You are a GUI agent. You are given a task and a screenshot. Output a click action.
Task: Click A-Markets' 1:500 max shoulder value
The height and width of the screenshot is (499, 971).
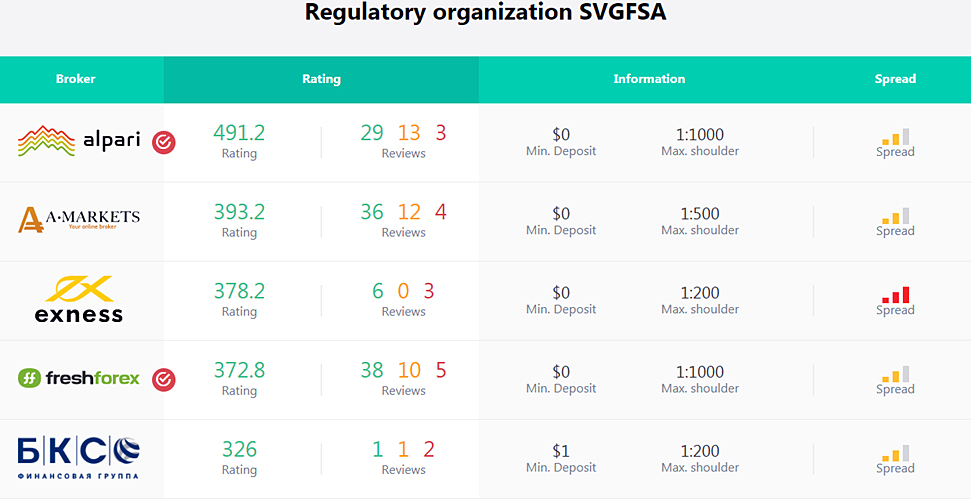pos(700,213)
